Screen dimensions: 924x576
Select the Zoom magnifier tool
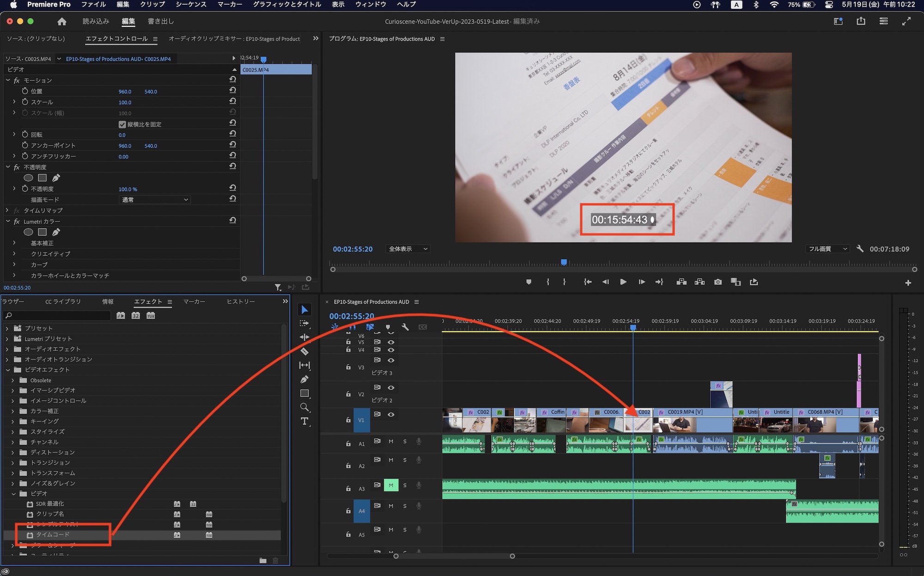click(304, 407)
